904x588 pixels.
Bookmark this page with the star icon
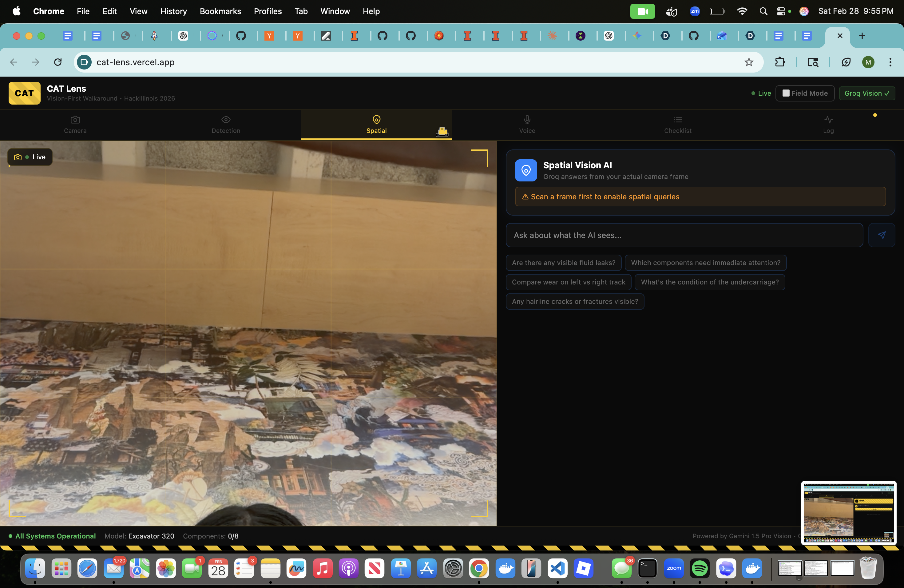748,62
